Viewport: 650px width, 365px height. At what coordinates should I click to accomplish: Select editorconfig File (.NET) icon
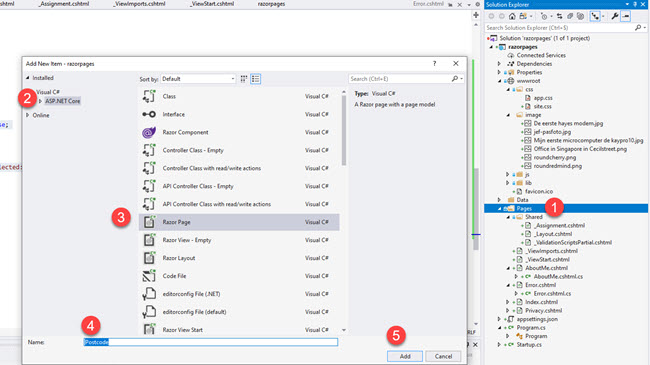coord(149,294)
